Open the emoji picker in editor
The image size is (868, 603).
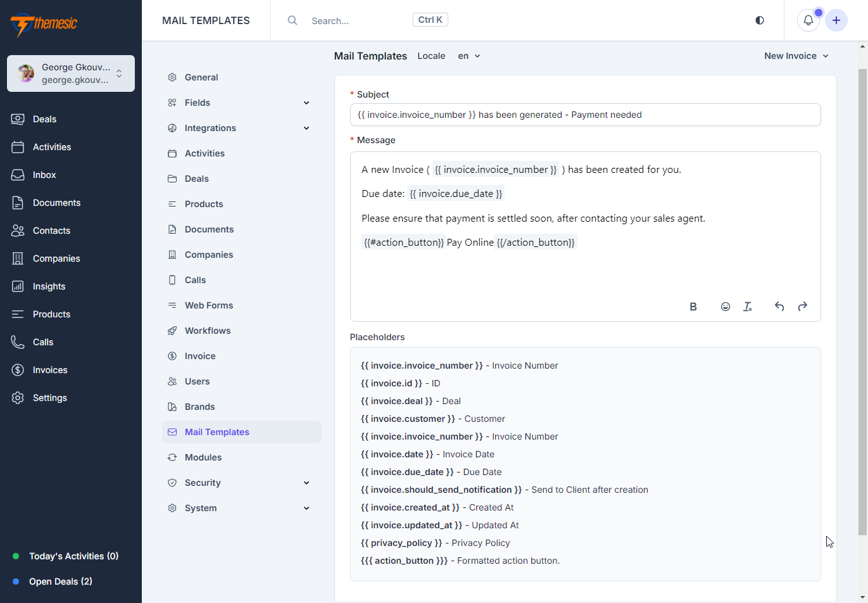[x=726, y=307]
